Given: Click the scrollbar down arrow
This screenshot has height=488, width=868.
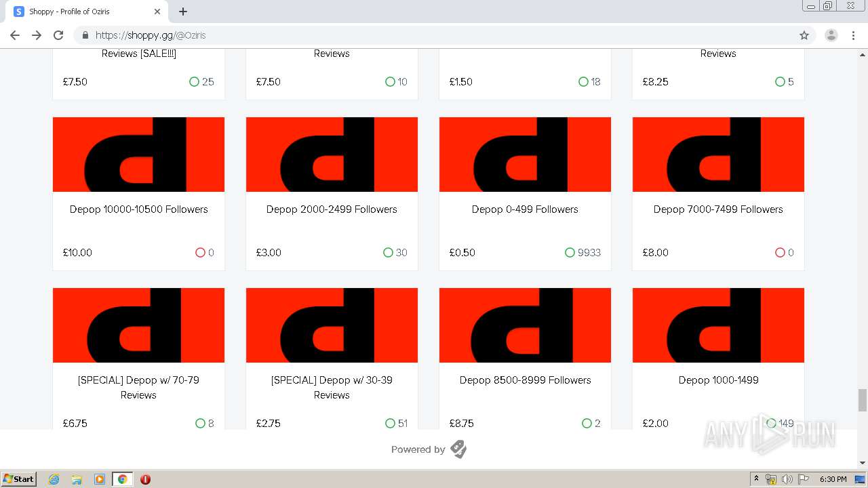Looking at the screenshot, I should point(863,463).
